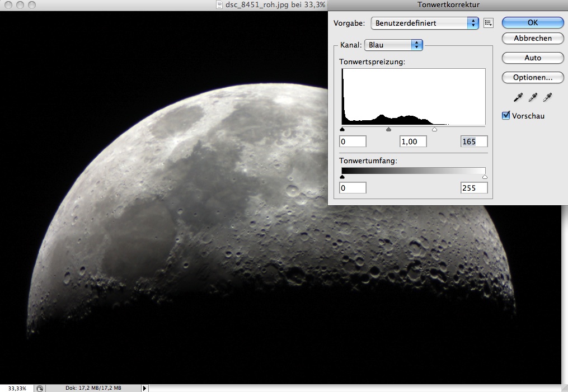568x392 pixels.
Task: Click the dsc_8451_roh.jpg window title
Action: pos(275,4)
